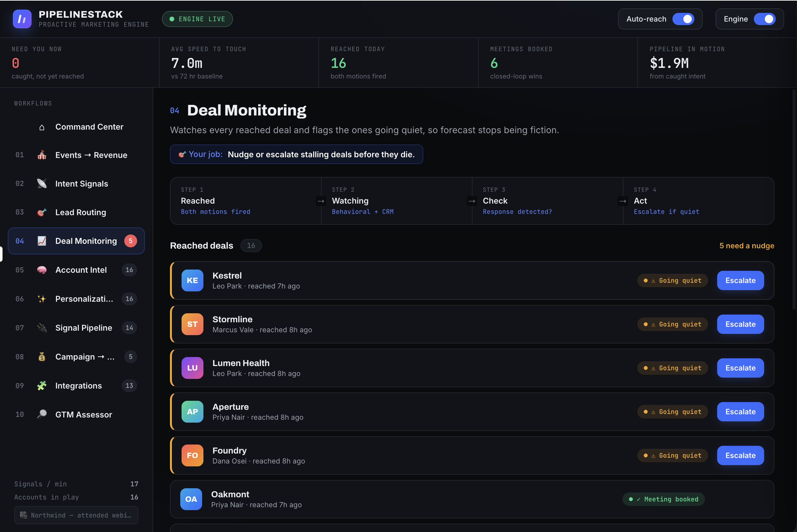Click the '5 need a nudge' link
797x532 pixels.
tap(747, 246)
